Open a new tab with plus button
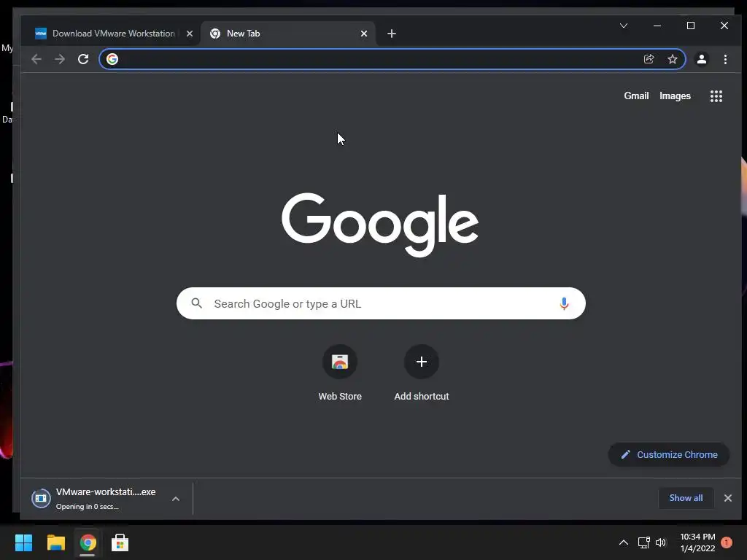747x560 pixels. point(392,34)
